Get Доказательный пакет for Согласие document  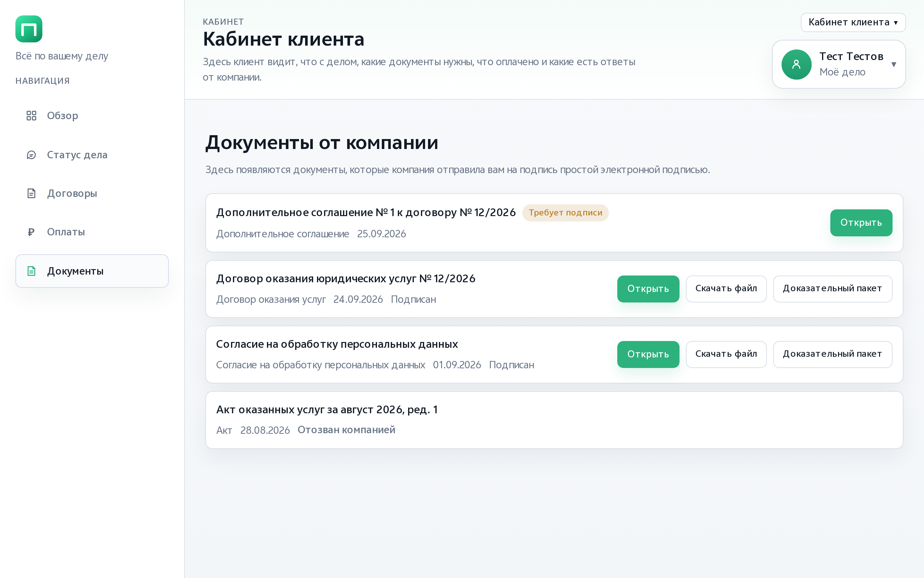pos(832,355)
